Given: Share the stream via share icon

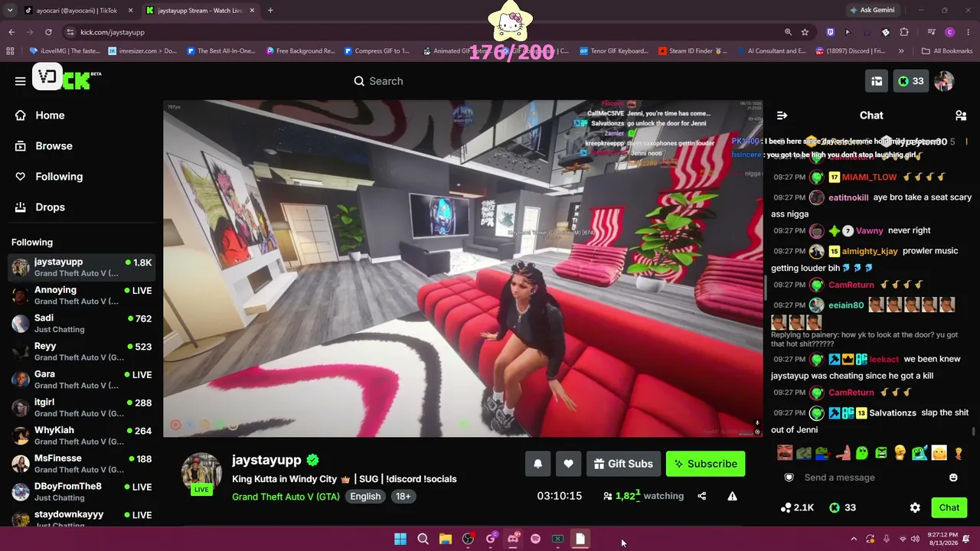Looking at the screenshot, I should [x=701, y=496].
